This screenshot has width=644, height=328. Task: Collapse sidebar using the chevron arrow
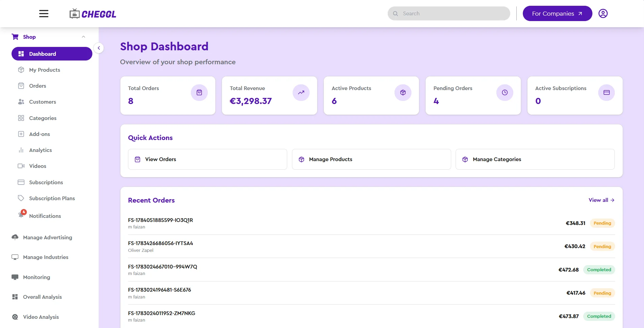point(99,48)
